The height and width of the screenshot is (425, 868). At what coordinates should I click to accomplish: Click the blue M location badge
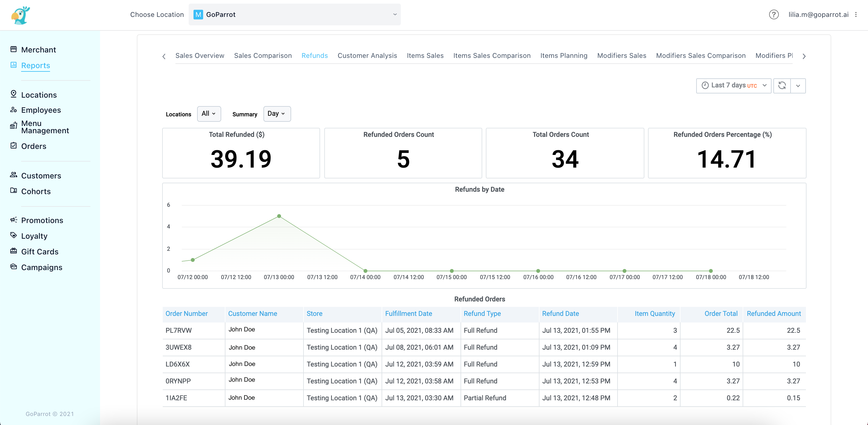click(x=198, y=14)
